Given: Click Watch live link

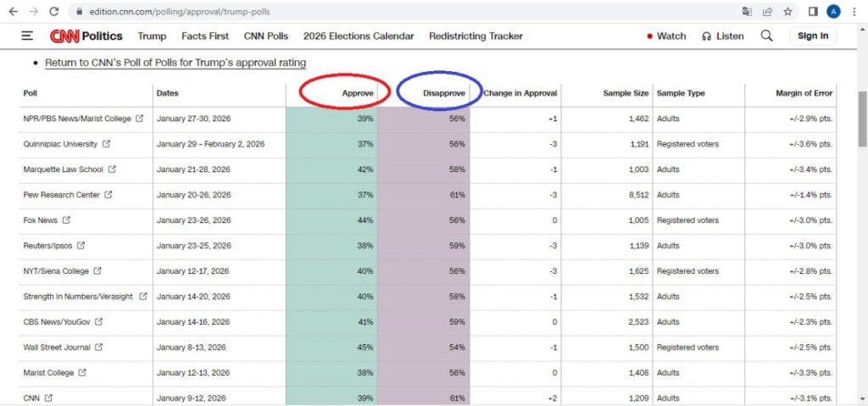Looking at the screenshot, I should pos(666,36).
